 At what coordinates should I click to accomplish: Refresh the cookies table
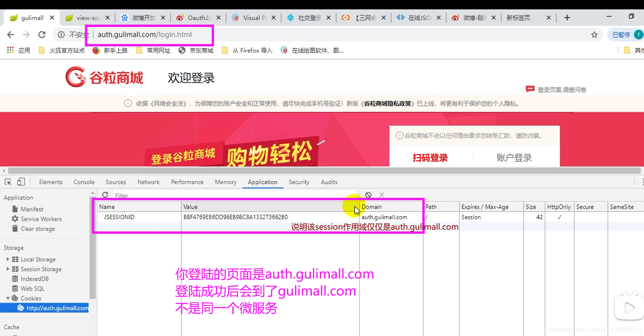[105, 195]
